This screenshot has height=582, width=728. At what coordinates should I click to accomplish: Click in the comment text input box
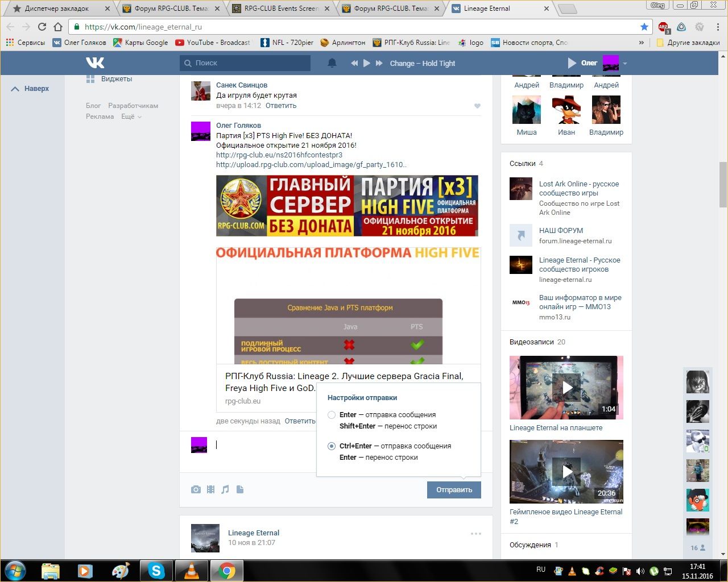point(264,446)
